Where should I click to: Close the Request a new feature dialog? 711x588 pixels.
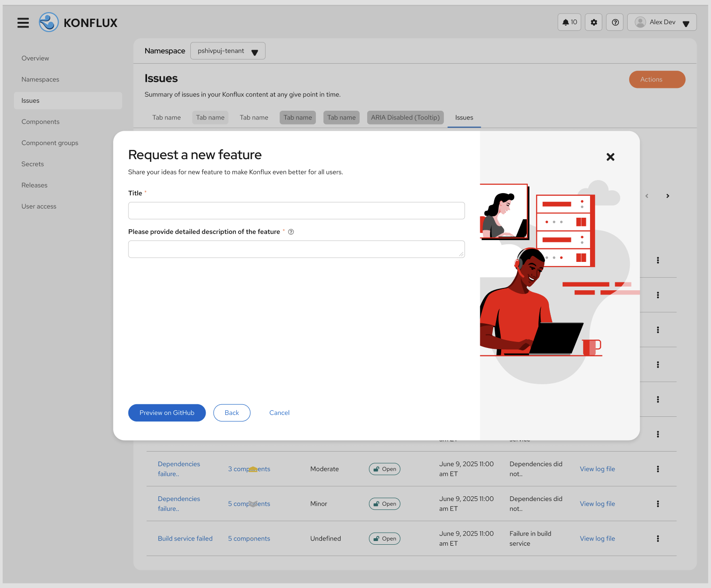pyautogui.click(x=610, y=157)
